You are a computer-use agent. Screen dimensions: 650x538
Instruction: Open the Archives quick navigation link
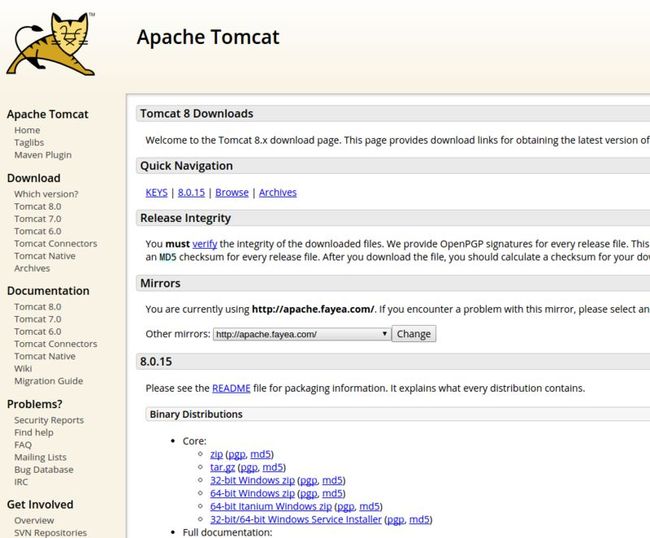pos(278,193)
